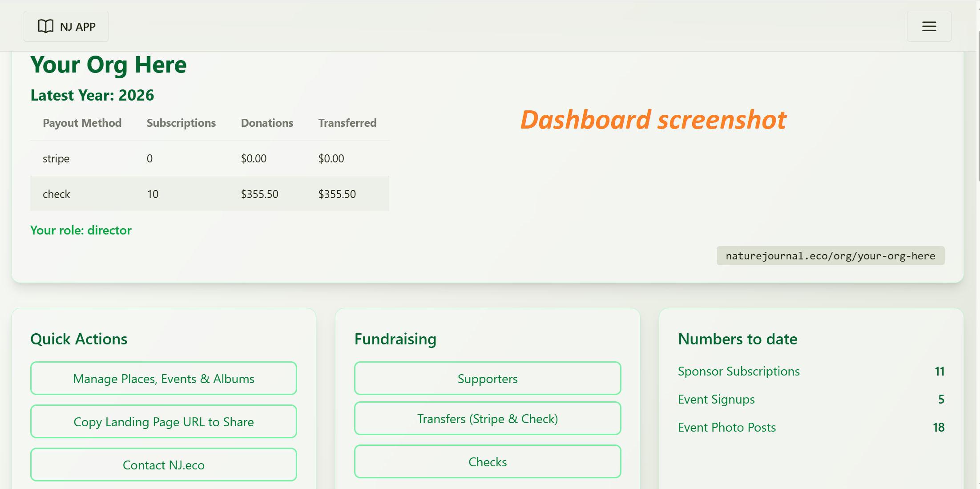The image size is (980, 489).
Task: Click the Event Signups row
Action: pos(716,399)
